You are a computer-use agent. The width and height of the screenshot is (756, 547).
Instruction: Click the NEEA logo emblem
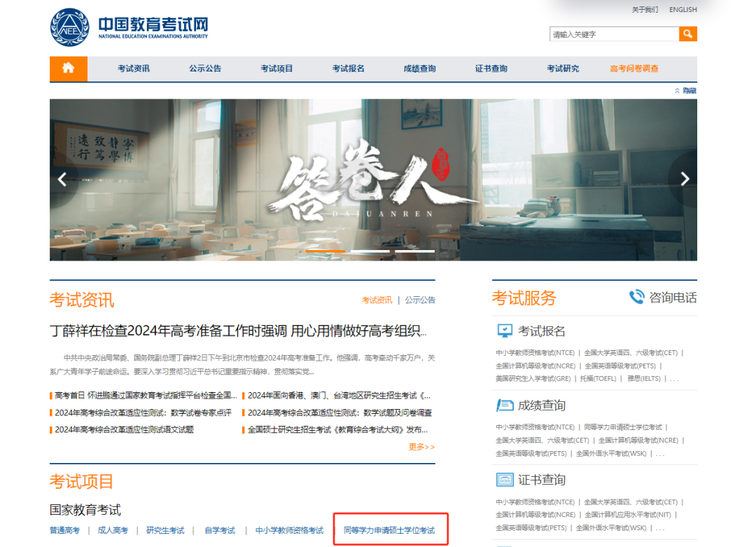pyautogui.click(x=69, y=27)
